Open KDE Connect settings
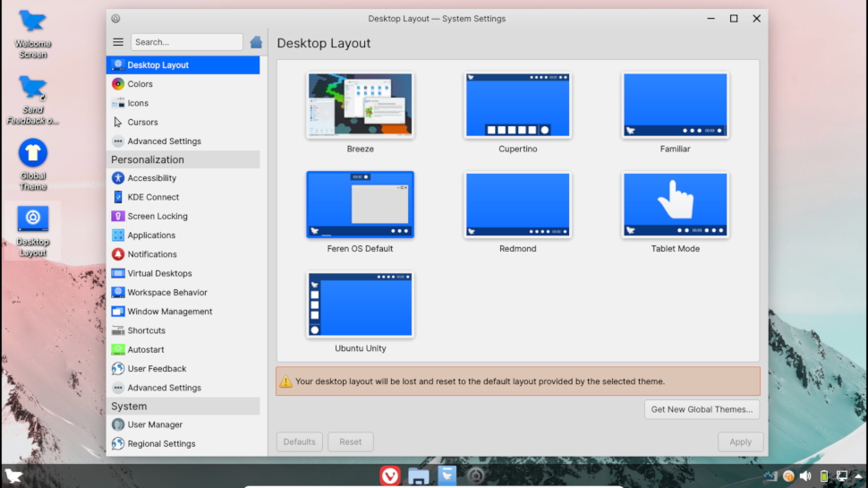Image resolution: width=868 pixels, height=488 pixels. click(x=183, y=197)
